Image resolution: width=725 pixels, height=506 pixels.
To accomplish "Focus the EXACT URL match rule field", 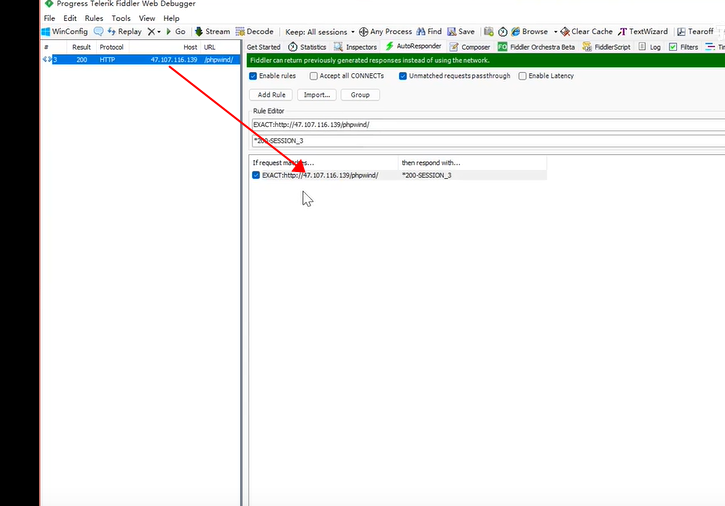I will click(488, 124).
